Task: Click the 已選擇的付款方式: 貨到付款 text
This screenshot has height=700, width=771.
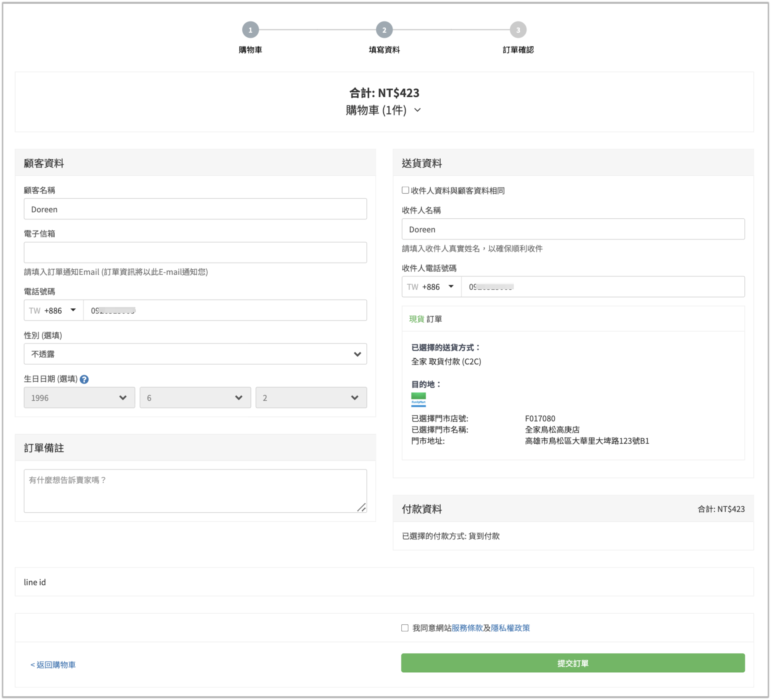Action: click(451, 536)
